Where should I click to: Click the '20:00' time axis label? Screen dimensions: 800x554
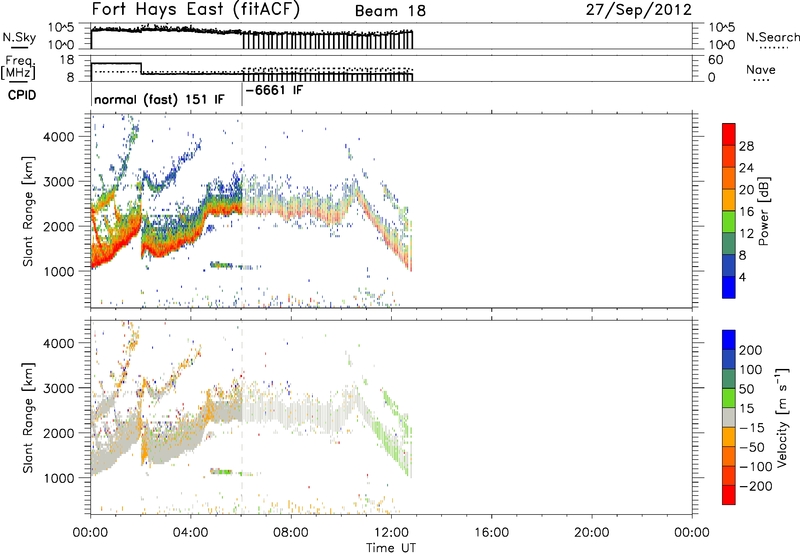click(x=592, y=533)
